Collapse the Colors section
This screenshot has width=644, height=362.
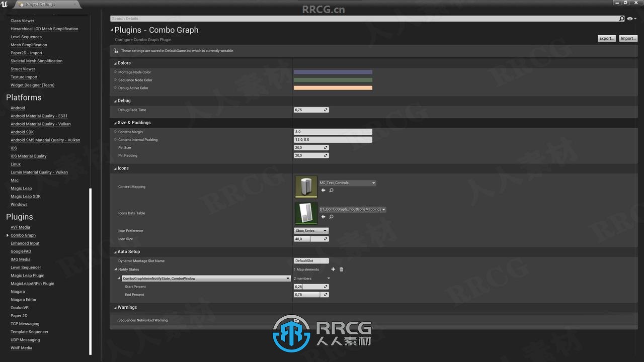tap(115, 63)
